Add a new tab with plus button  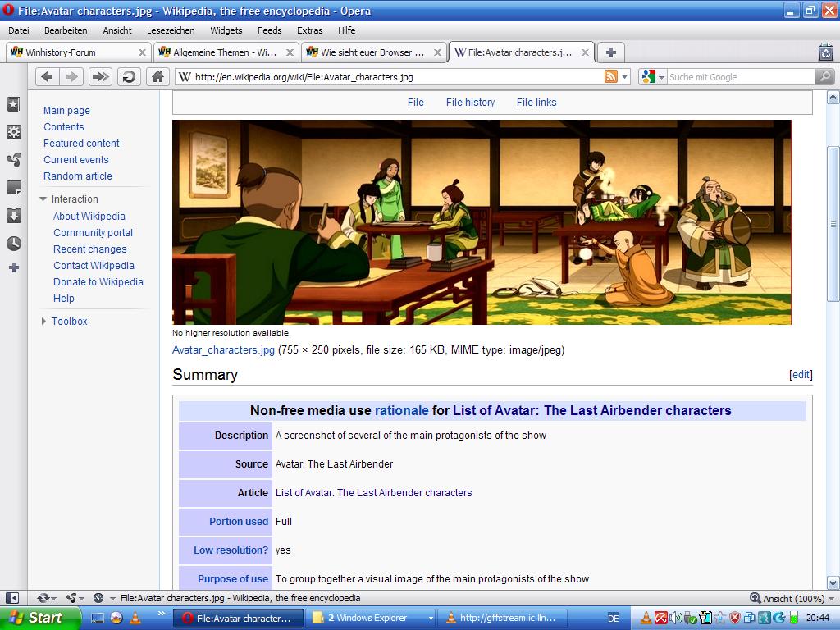(610, 52)
